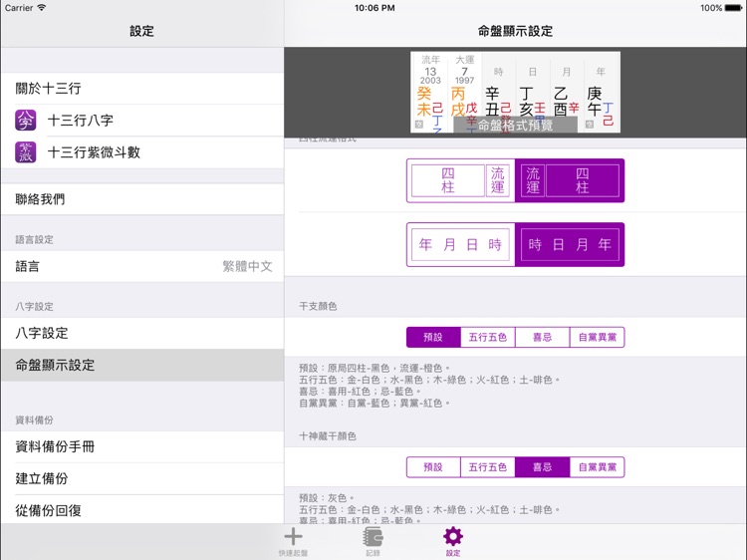The height and width of the screenshot is (560, 747).
Task: Tap the 命盤格式預覽 chart preview
Action: point(516,92)
